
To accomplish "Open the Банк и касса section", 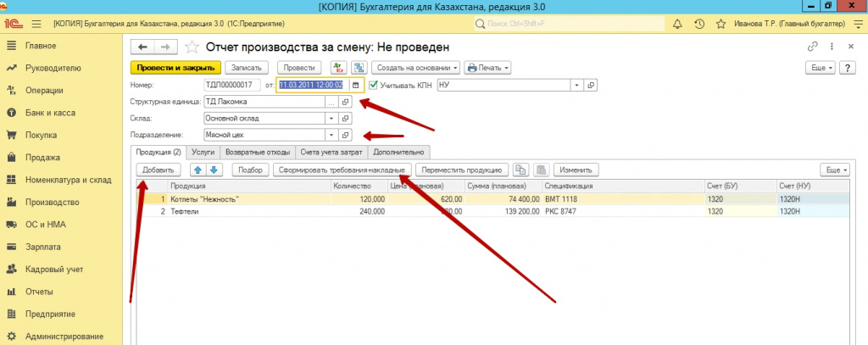I will (50, 113).
